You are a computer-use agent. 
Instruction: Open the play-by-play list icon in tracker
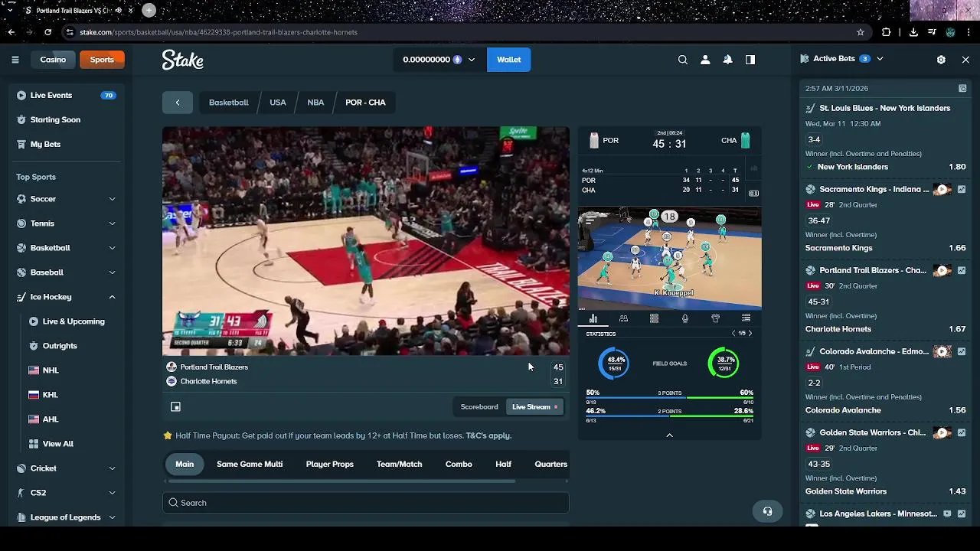pyautogui.click(x=746, y=318)
